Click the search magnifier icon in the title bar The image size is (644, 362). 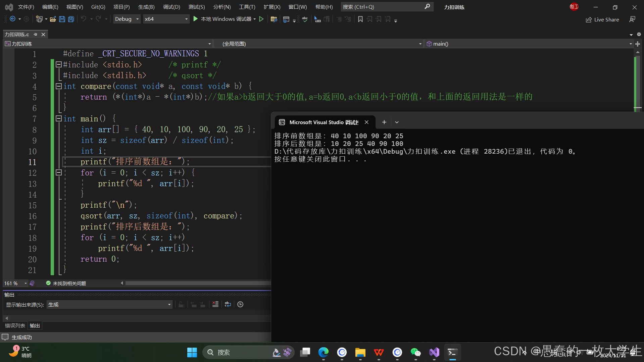click(427, 7)
